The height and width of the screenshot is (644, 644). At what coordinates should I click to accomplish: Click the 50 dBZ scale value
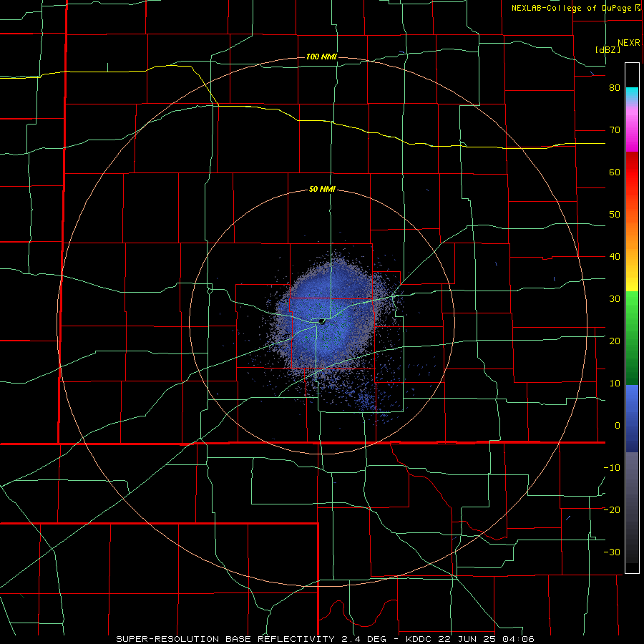pos(615,215)
